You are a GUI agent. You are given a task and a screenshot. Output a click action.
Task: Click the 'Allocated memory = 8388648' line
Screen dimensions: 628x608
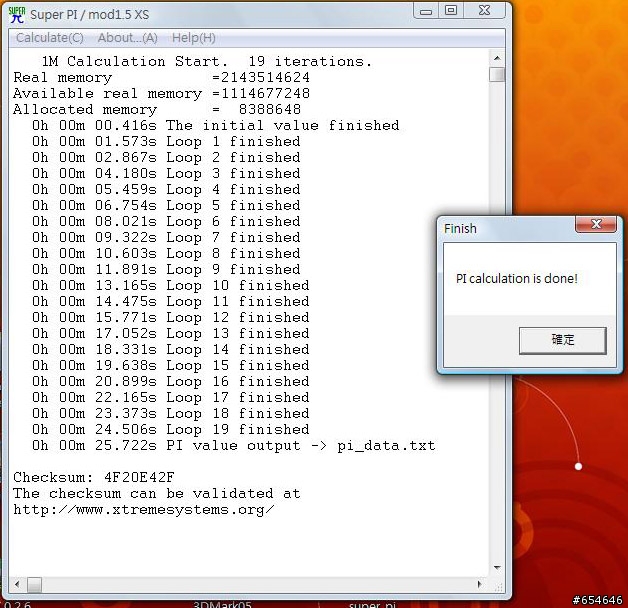(157, 109)
